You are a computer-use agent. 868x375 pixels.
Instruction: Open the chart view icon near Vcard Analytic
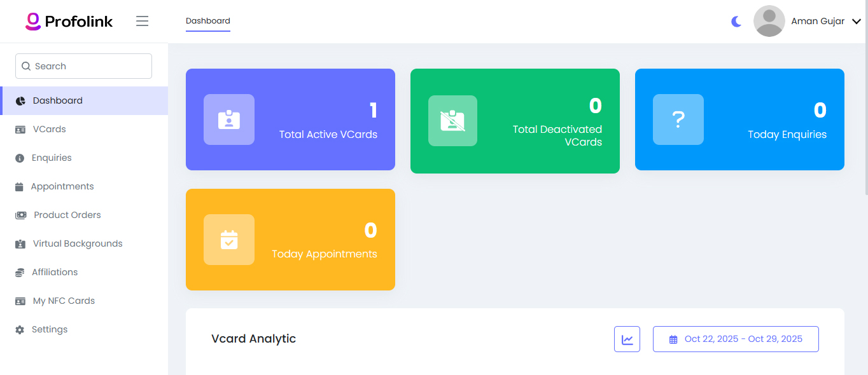coord(627,339)
